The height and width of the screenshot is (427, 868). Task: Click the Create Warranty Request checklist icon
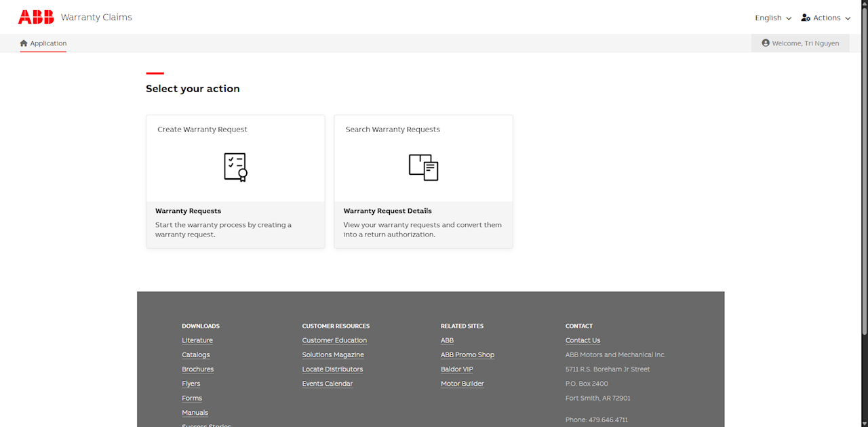(235, 167)
